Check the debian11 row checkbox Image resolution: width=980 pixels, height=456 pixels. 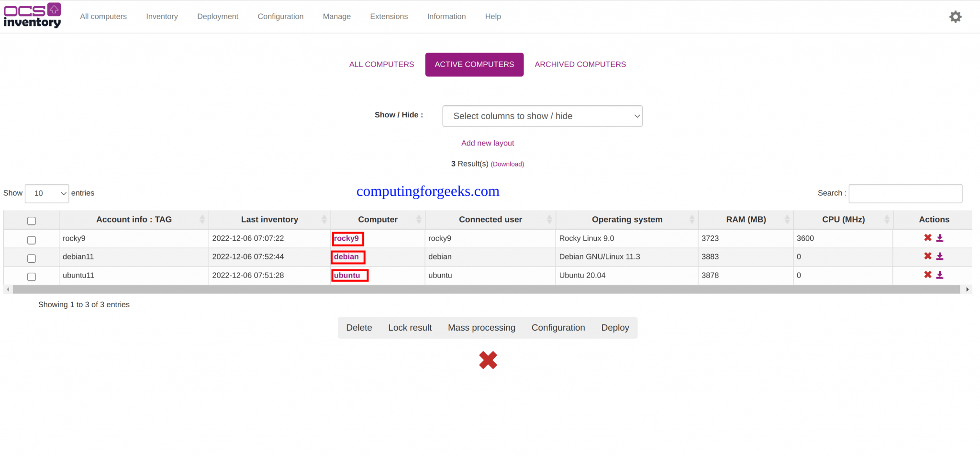point(32,258)
